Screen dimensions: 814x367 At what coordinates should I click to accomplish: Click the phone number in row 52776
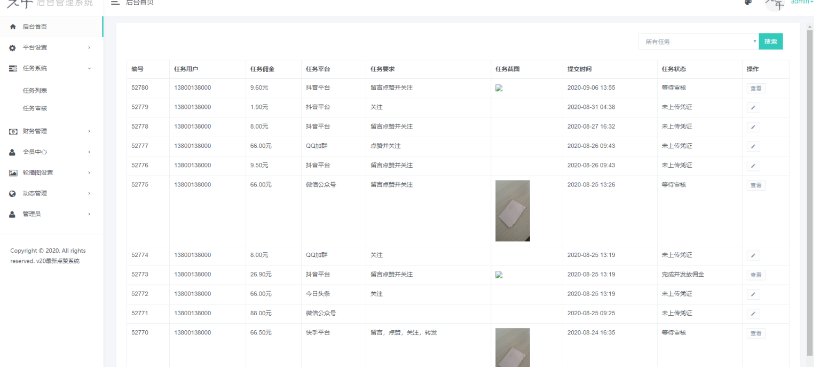tap(193, 166)
